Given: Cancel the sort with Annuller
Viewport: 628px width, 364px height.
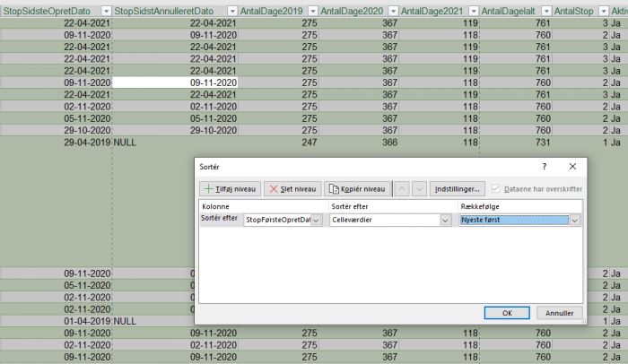Looking at the screenshot, I should (559, 313).
